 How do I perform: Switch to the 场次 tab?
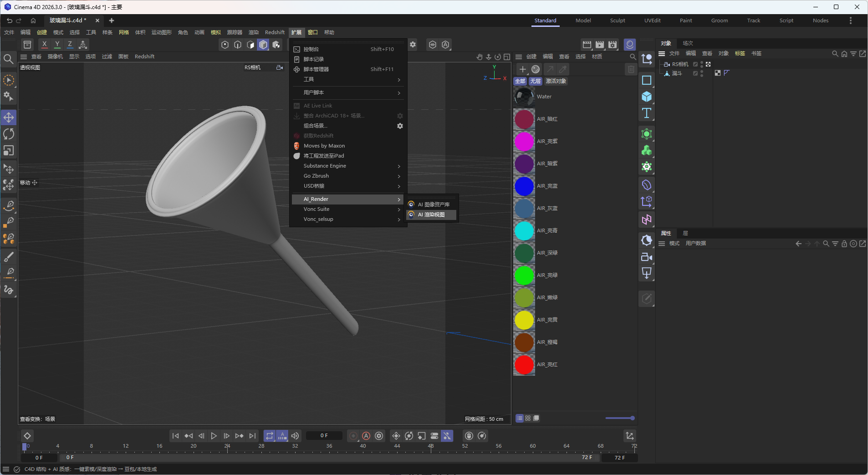pyautogui.click(x=688, y=43)
